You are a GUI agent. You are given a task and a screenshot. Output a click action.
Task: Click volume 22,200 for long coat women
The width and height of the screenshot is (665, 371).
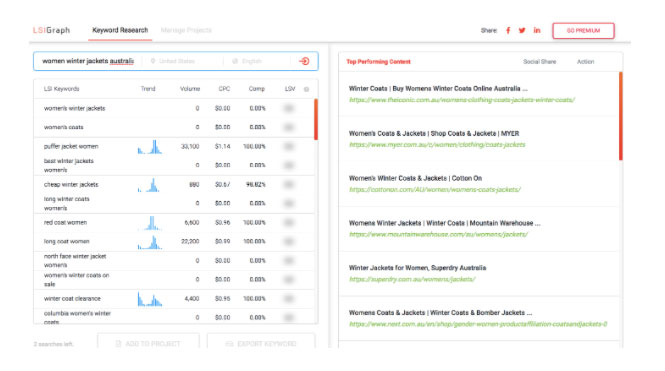point(190,241)
